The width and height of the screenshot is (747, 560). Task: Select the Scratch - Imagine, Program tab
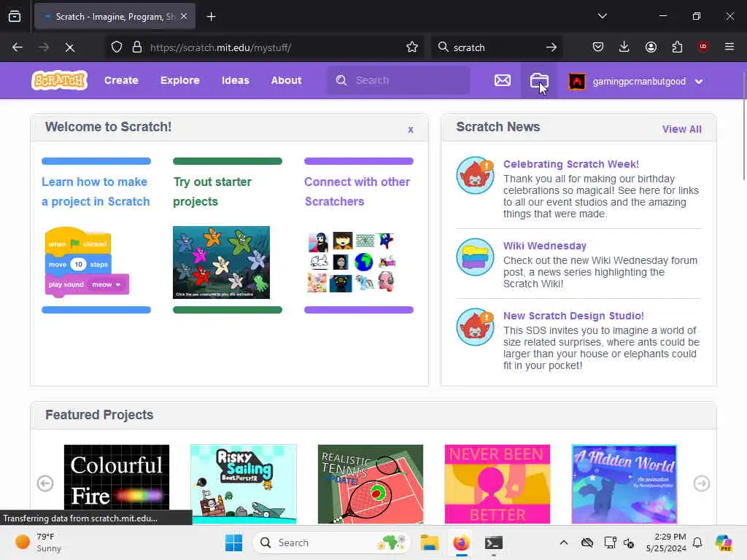(115, 17)
